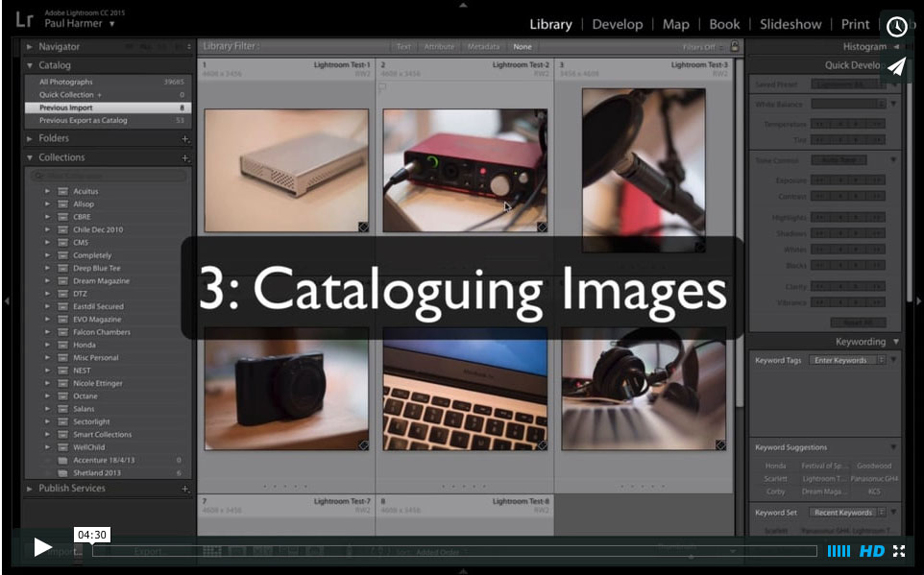Go to the Print module

(x=855, y=24)
